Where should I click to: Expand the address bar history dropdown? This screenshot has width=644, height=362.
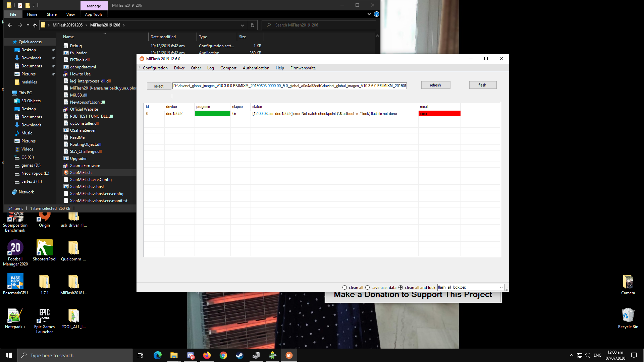point(242,25)
